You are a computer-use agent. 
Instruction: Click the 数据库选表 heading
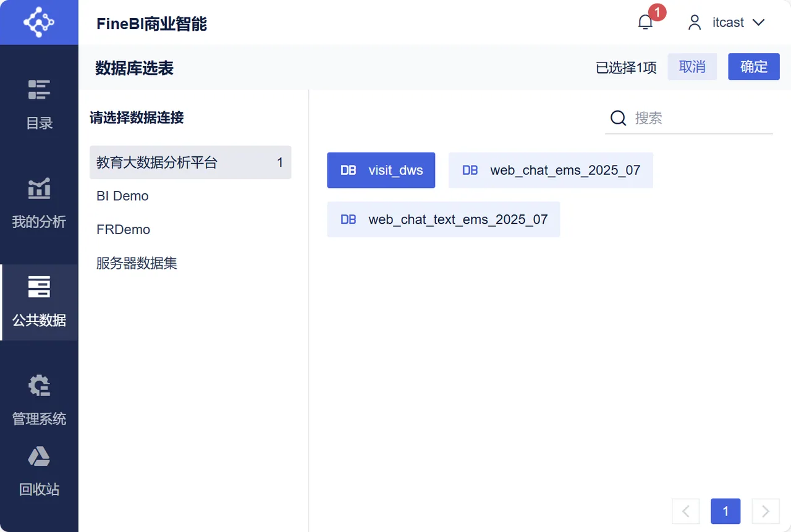click(x=134, y=68)
